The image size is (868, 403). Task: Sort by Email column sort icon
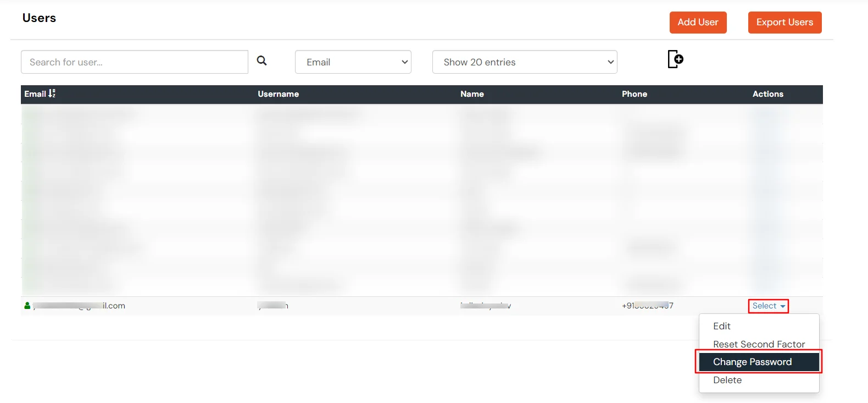(x=52, y=93)
